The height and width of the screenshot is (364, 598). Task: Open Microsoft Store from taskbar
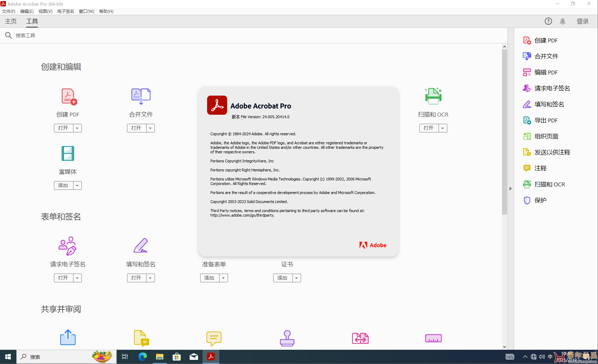tap(177, 357)
